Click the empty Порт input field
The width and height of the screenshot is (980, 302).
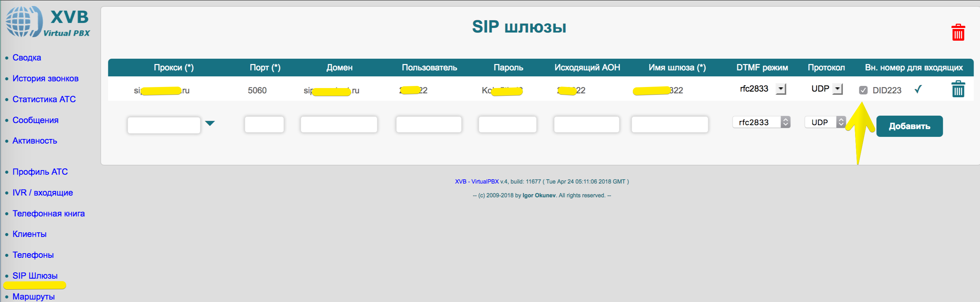point(264,124)
